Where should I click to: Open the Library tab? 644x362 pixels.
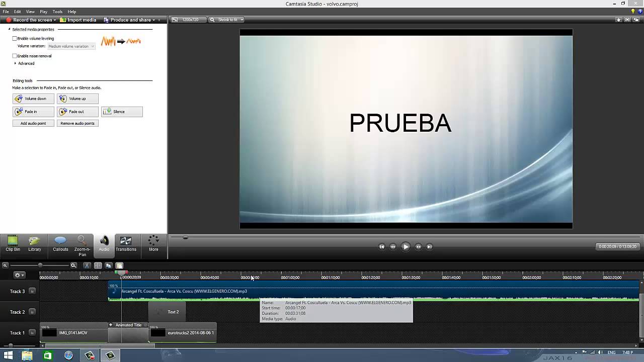(35, 244)
